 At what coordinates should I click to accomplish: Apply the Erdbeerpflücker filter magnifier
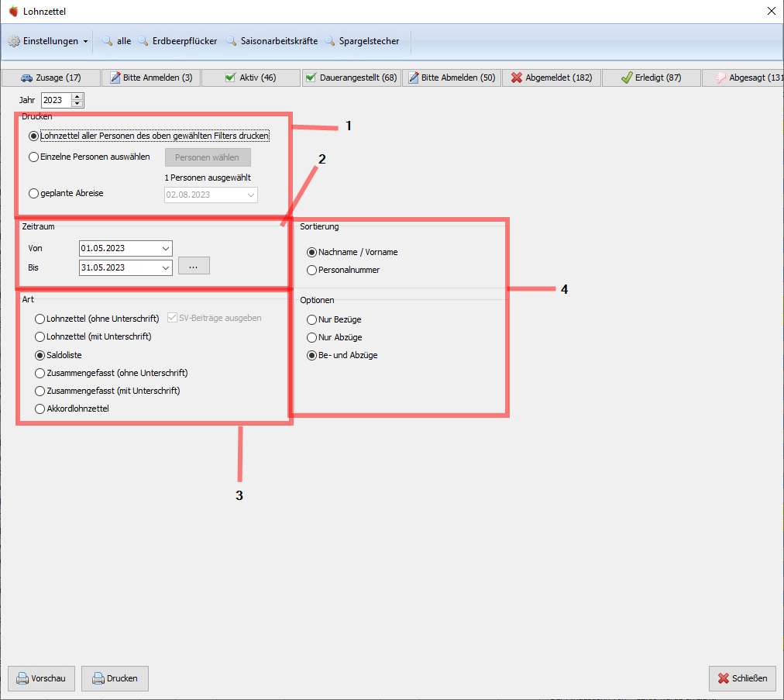(x=143, y=41)
